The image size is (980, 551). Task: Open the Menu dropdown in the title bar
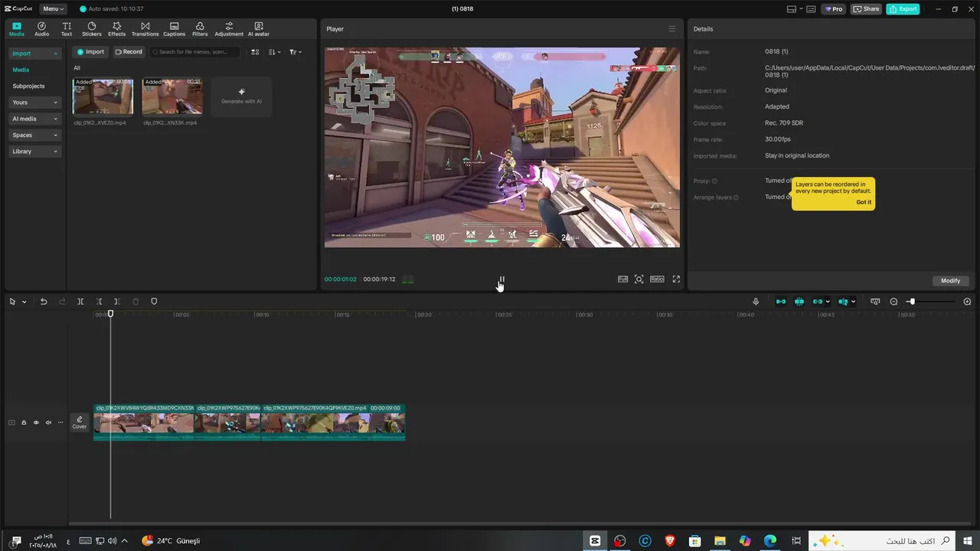point(53,9)
